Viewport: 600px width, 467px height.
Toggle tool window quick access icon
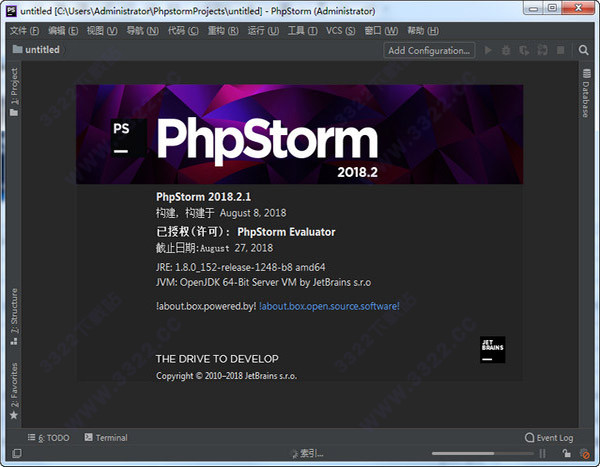[x=16, y=454]
